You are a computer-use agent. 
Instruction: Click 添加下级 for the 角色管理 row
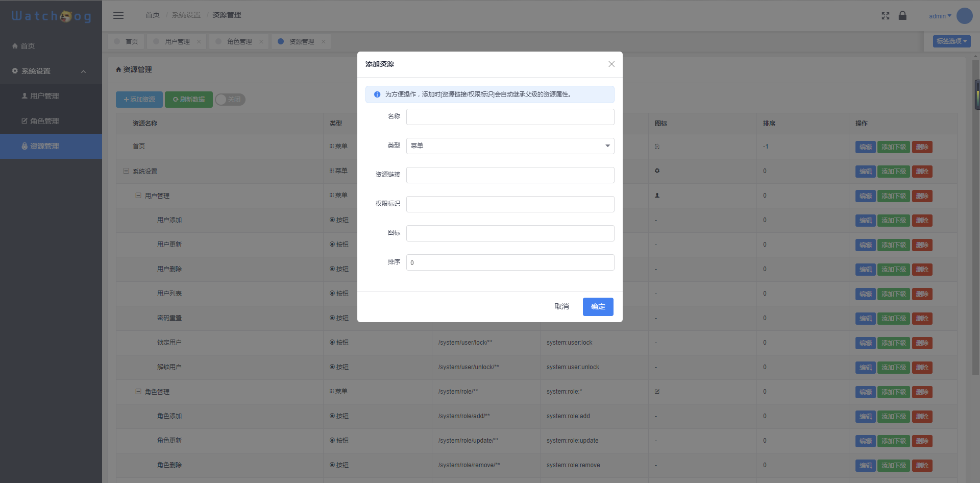[x=894, y=392]
